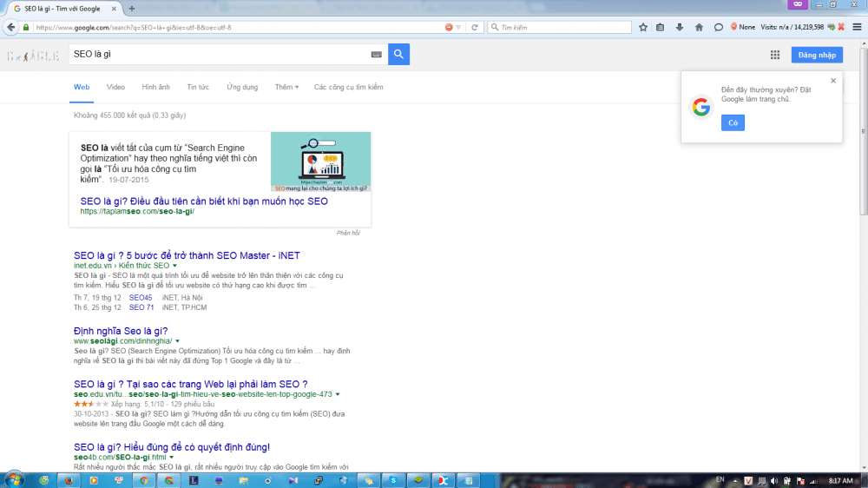Screen dimensions: 868x488
Task: Open the Firefox hamburger menu
Action: click(x=857, y=27)
